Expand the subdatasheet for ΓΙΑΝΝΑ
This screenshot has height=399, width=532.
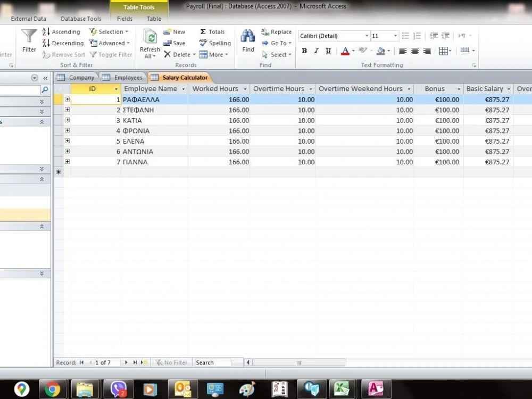(x=67, y=162)
